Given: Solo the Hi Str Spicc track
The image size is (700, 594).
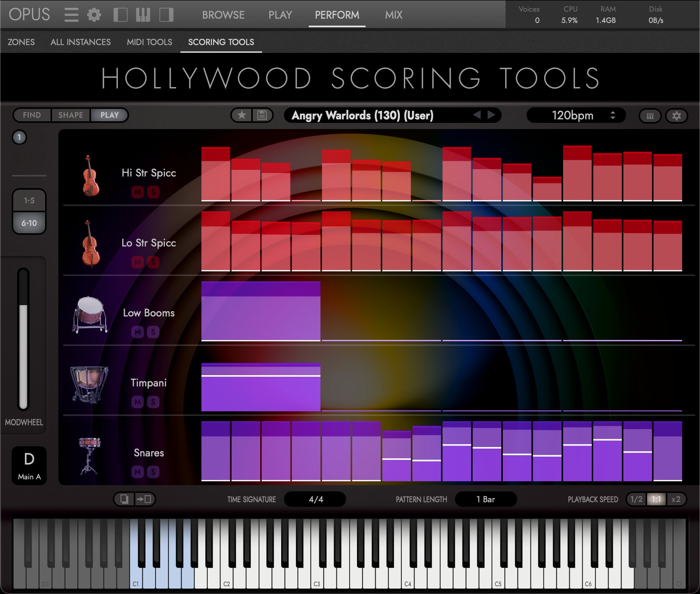Looking at the screenshot, I should [153, 192].
